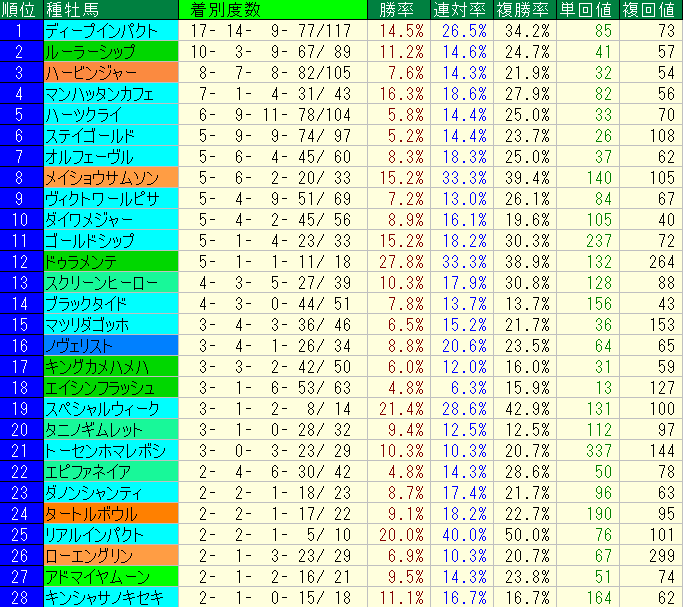
Task: Select the ステイゴールド sire name
Action: (x=111, y=135)
